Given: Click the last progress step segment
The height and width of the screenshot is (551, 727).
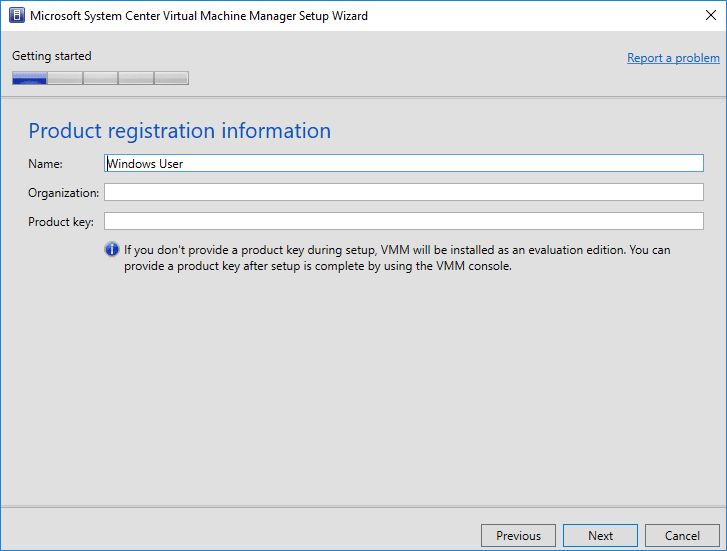Looking at the screenshot, I should pyautogui.click(x=171, y=78).
